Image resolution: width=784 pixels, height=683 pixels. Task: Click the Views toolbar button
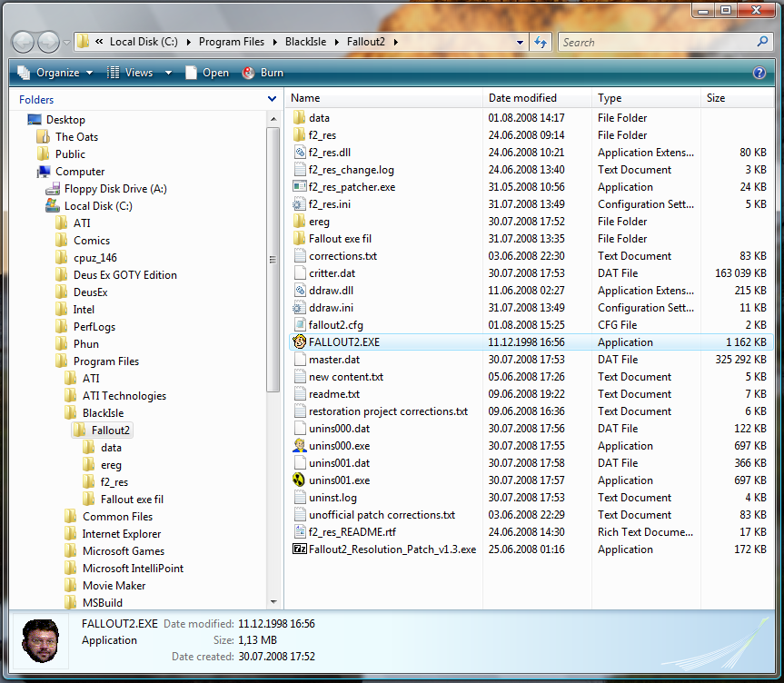tap(131, 73)
